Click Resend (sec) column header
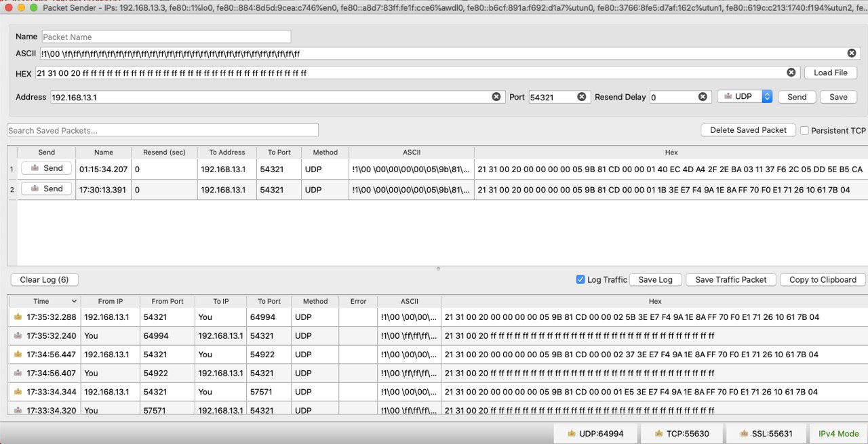Image resolution: width=868 pixels, height=444 pixels. click(165, 153)
